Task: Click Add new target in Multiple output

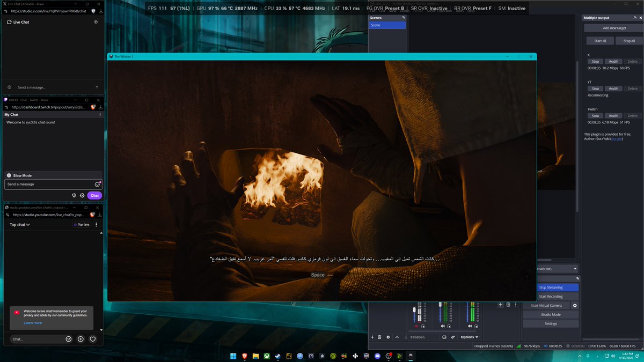Action: point(614,28)
